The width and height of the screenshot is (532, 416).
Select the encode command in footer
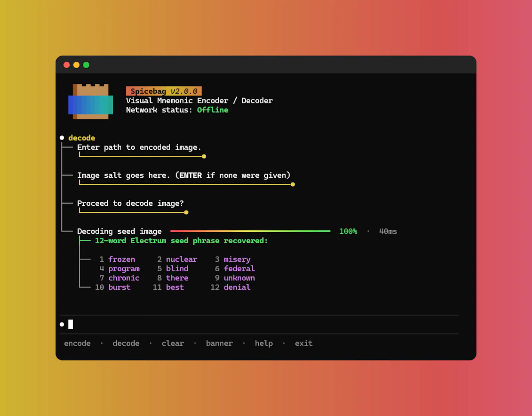click(x=77, y=343)
